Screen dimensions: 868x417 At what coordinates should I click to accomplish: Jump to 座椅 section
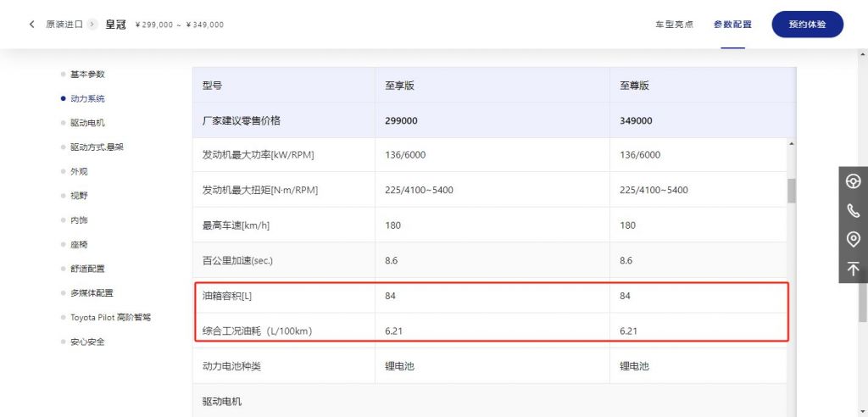click(x=79, y=245)
